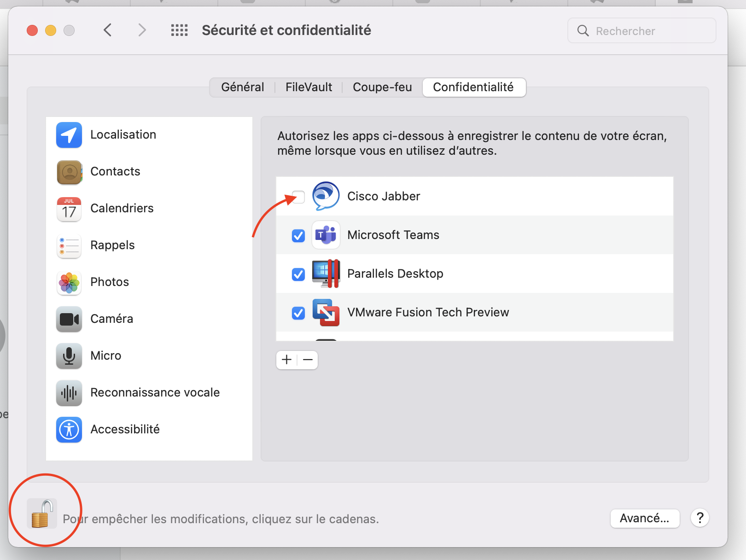This screenshot has height=560, width=746.
Task: Add an app with the plus button
Action: pyautogui.click(x=286, y=360)
